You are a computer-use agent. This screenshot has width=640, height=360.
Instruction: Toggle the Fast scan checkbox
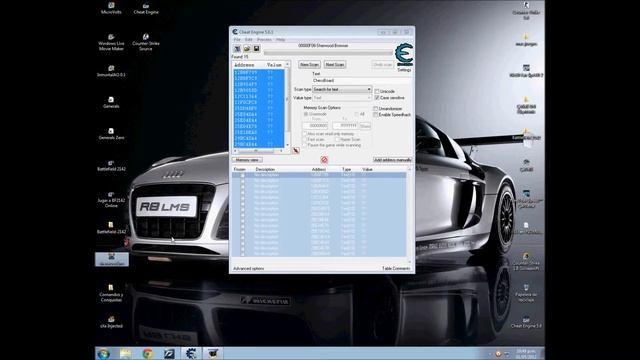[304, 140]
